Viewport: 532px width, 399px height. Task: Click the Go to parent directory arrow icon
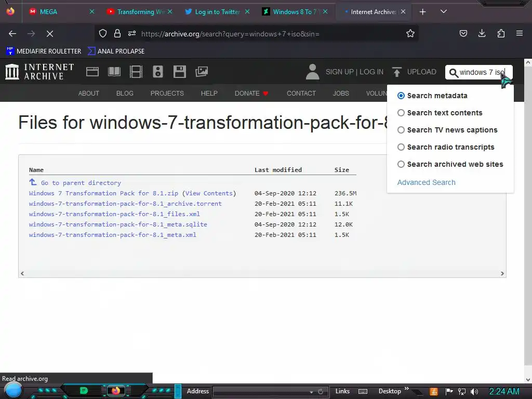[33, 182]
